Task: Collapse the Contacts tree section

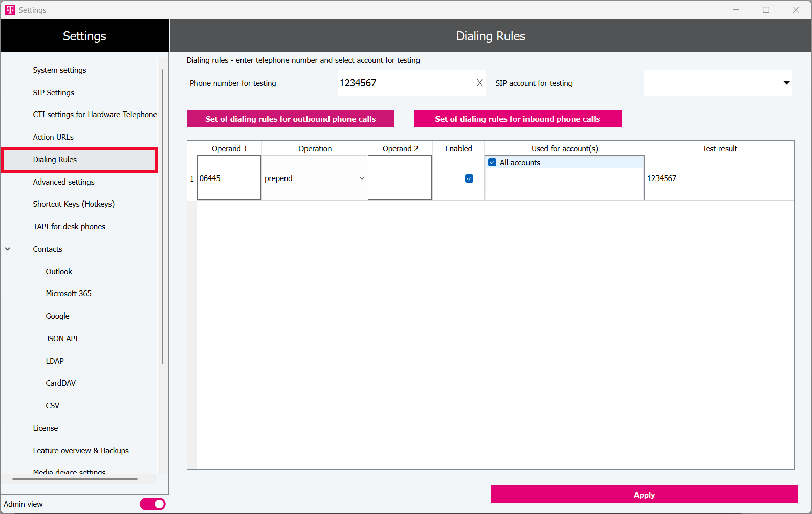Action: coord(8,249)
